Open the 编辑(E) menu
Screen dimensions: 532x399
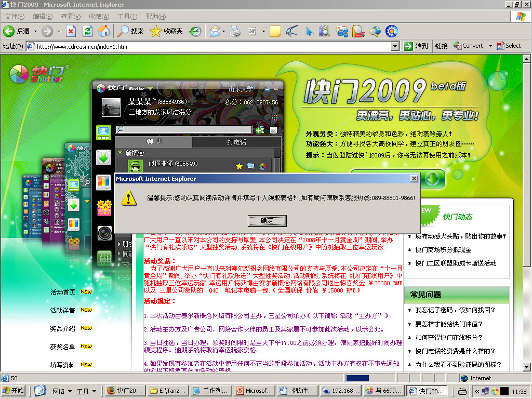(43, 17)
